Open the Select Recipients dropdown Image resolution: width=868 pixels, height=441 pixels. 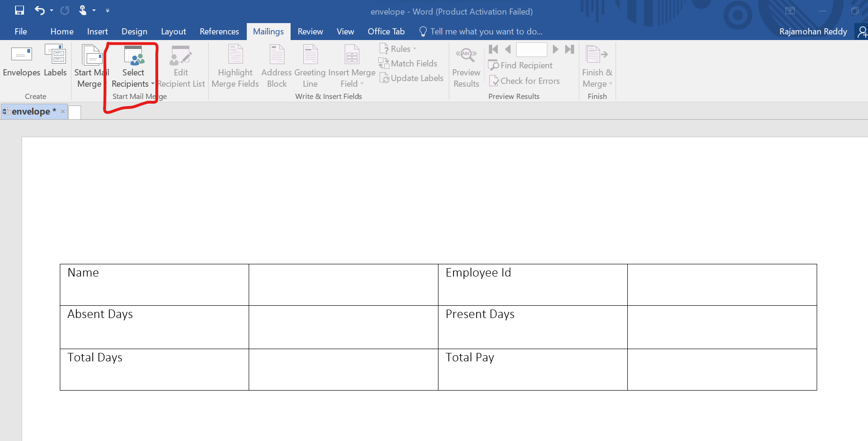133,66
